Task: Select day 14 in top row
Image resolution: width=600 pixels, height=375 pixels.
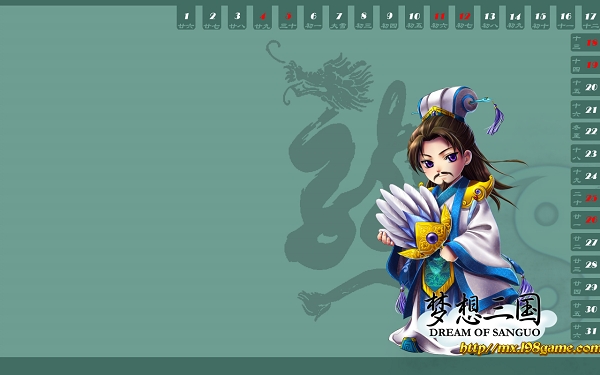Action: (515, 18)
